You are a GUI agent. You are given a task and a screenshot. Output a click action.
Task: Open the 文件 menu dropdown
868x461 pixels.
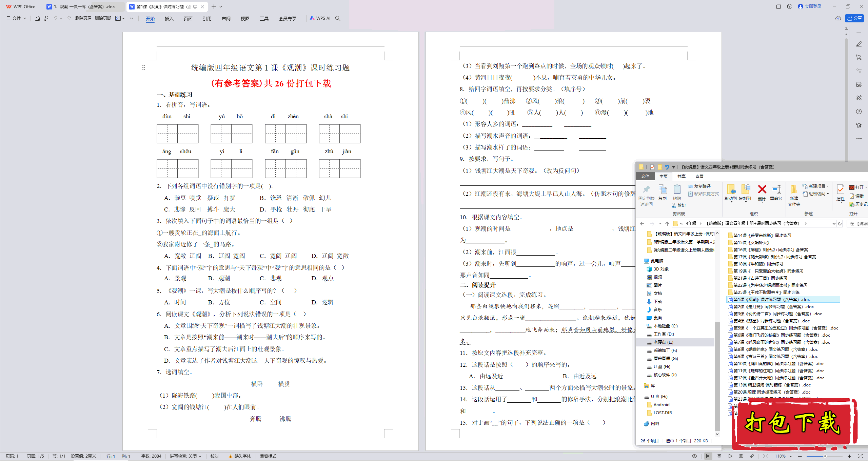(x=16, y=18)
